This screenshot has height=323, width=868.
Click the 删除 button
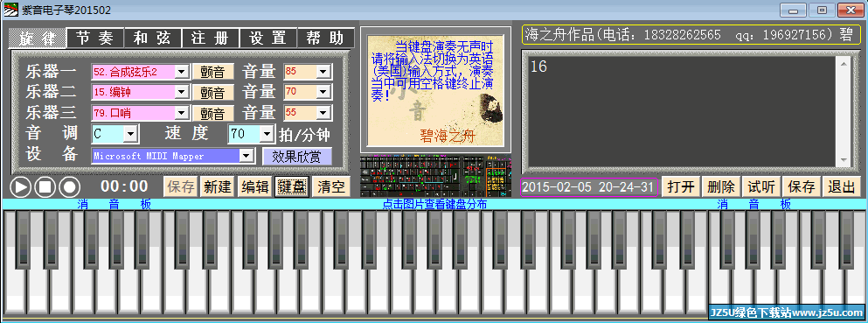[721, 186]
